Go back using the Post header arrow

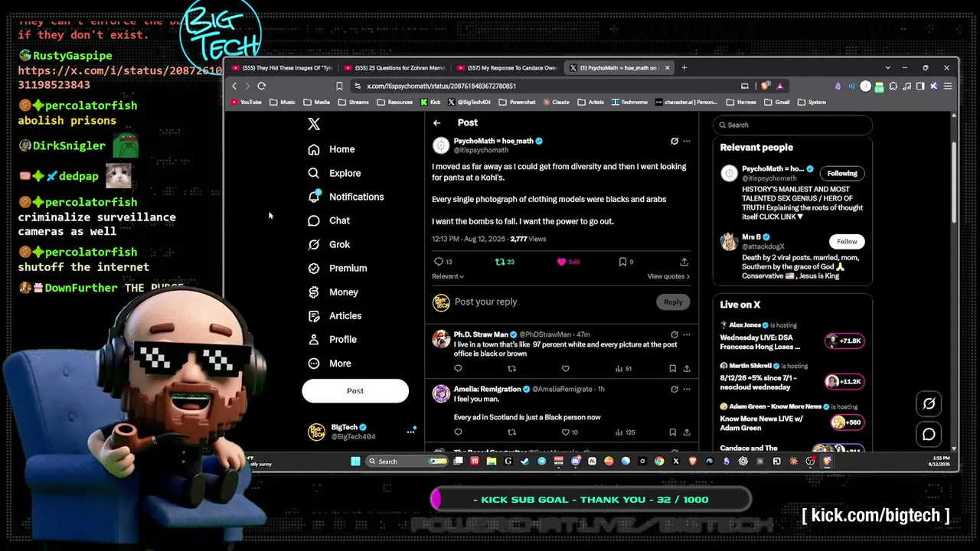pos(436,122)
